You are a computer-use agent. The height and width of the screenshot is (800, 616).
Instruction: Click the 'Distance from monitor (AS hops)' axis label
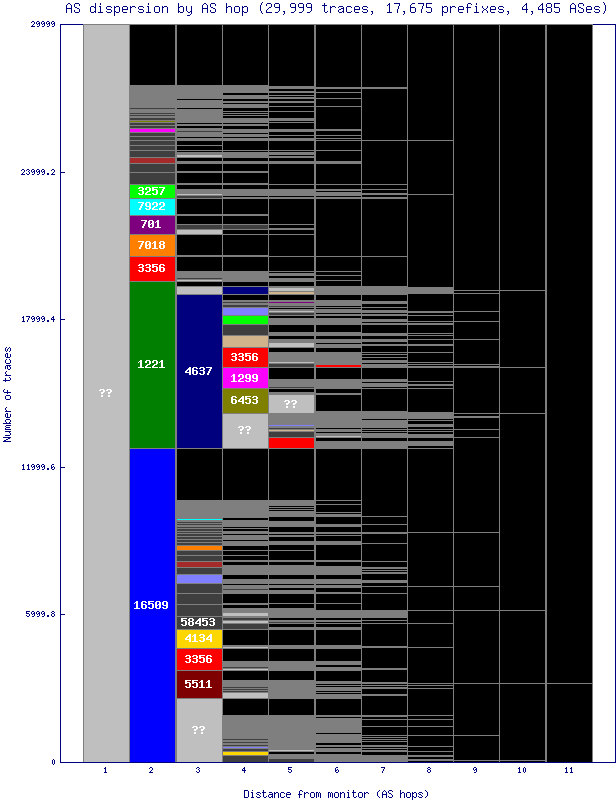coord(336,793)
